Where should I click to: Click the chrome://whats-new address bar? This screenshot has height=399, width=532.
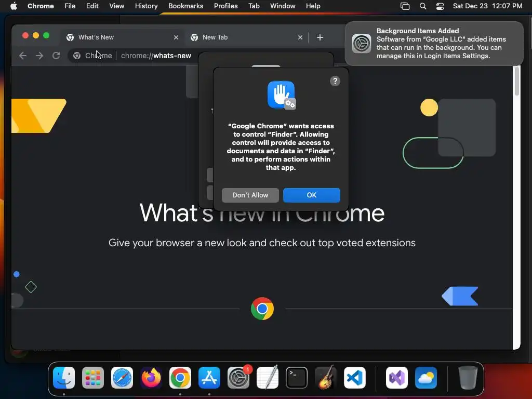[156, 56]
